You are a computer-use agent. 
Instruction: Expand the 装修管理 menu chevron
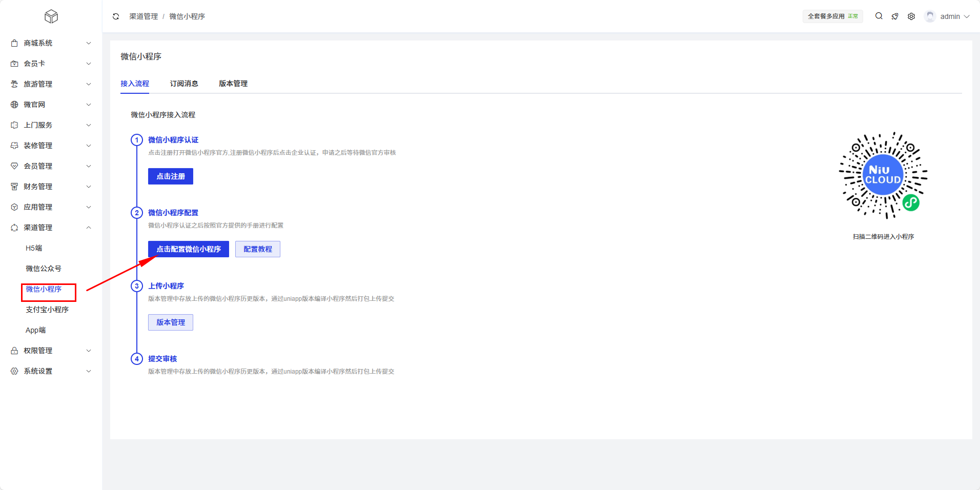pyautogui.click(x=89, y=146)
